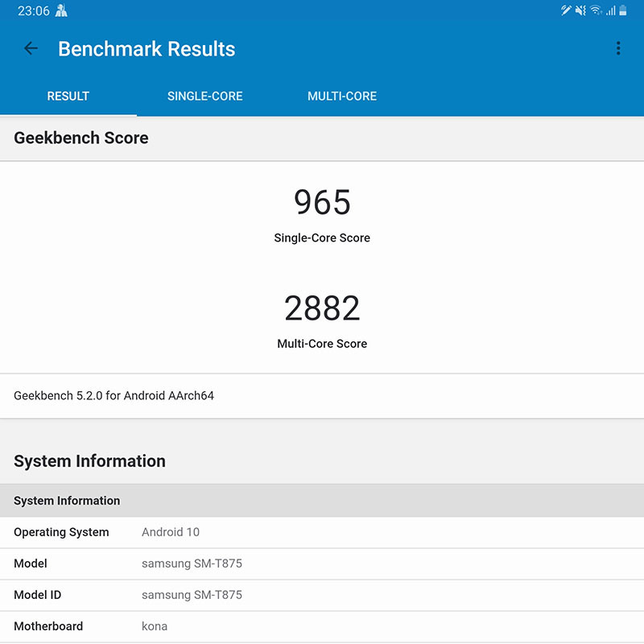
Task: Tap the Wi-Fi icon in status bar
Action: tap(596, 10)
